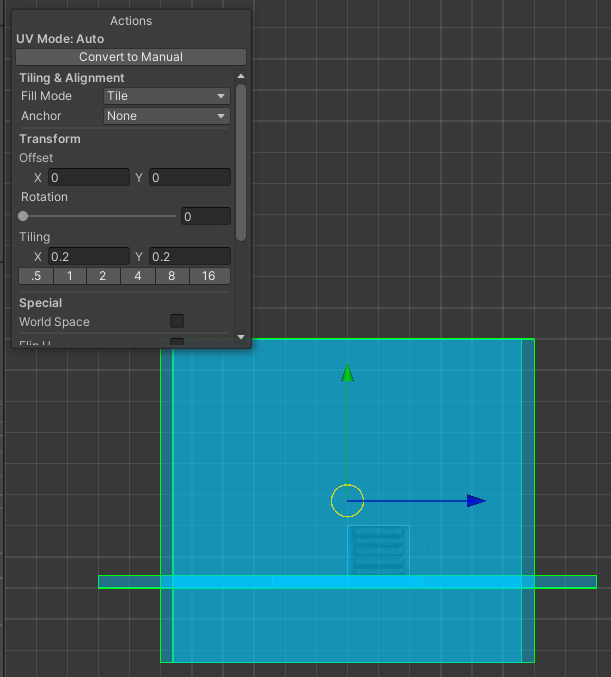Viewport: 611px width, 677px height.
Task: Choose the 4 tiling preset button
Action: click(137, 276)
